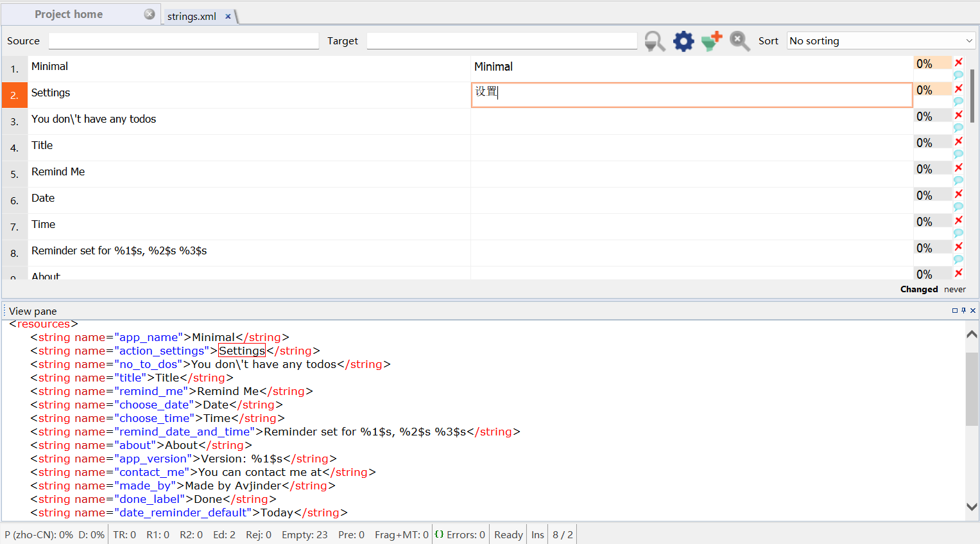This screenshot has width=980, height=544.
Task: Toggle the View pane pin icon
Action: pos(963,310)
